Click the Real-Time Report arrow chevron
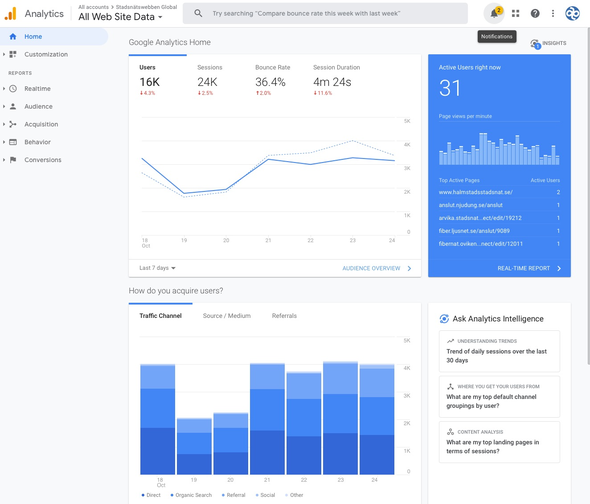 pos(559,268)
